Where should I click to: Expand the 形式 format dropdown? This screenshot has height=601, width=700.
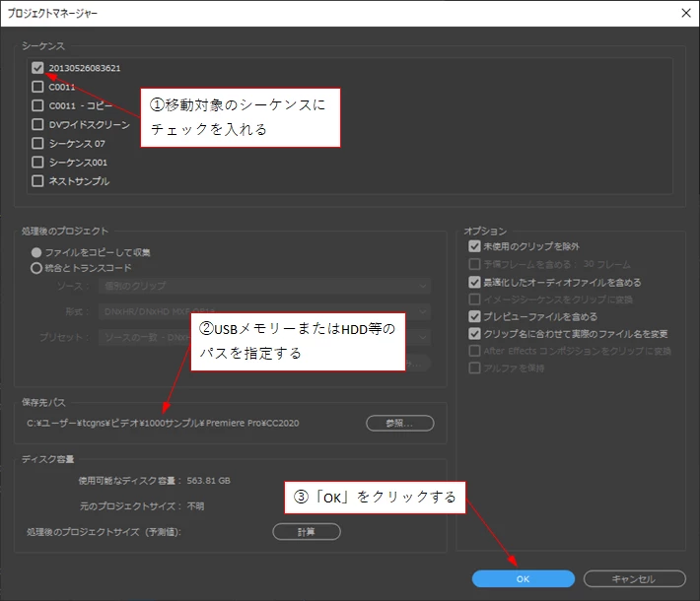tap(265, 311)
